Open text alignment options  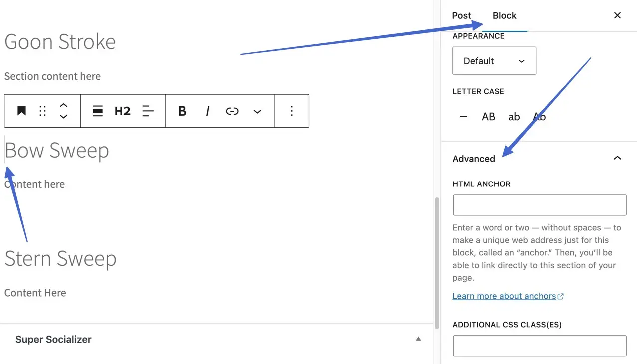pyautogui.click(x=148, y=111)
